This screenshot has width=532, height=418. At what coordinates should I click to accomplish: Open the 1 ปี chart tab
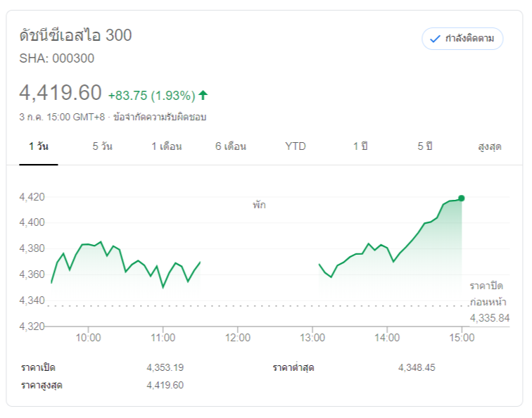point(360,146)
